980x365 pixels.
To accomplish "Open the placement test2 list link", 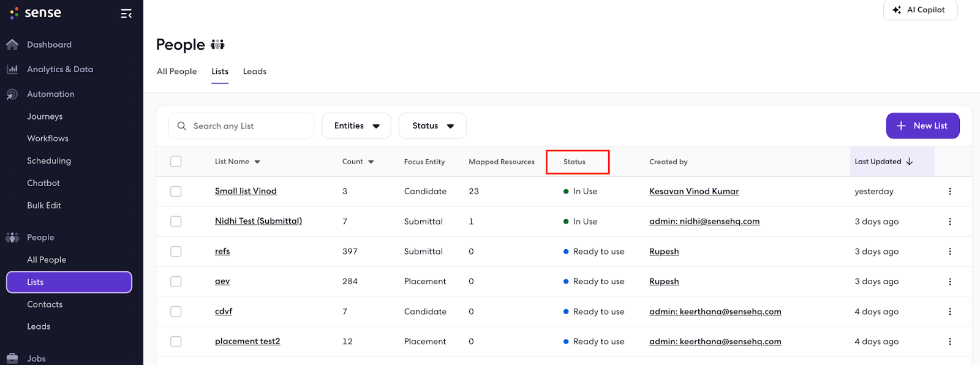I will (x=247, y=341).
